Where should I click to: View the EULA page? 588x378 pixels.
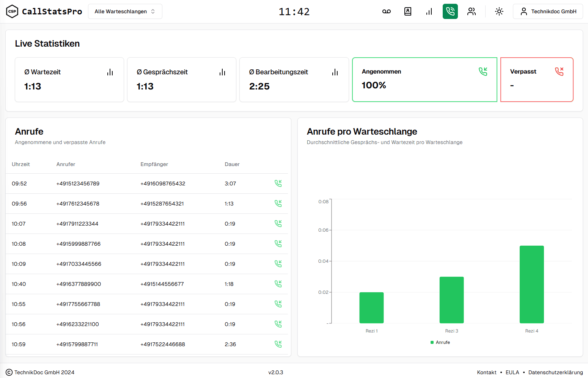[x=512, y=372]
